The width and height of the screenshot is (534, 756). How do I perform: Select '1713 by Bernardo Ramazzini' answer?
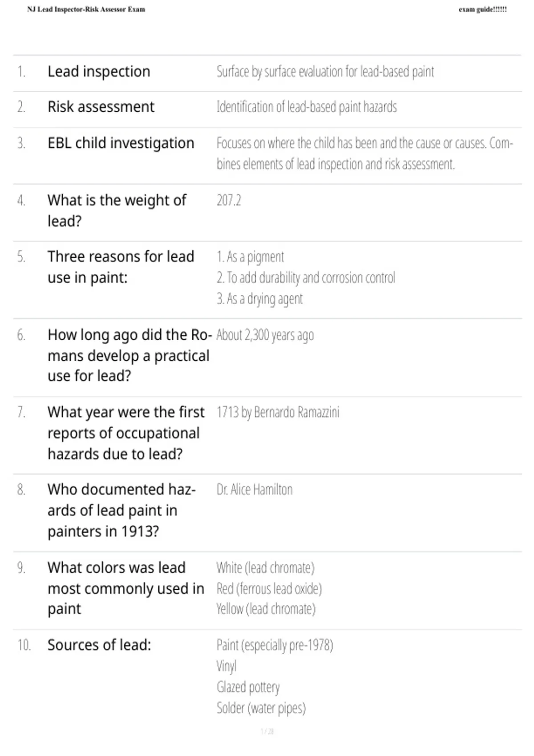278,412
